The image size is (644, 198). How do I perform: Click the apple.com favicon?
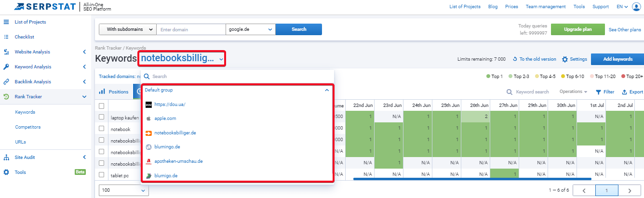pos(148,118)
